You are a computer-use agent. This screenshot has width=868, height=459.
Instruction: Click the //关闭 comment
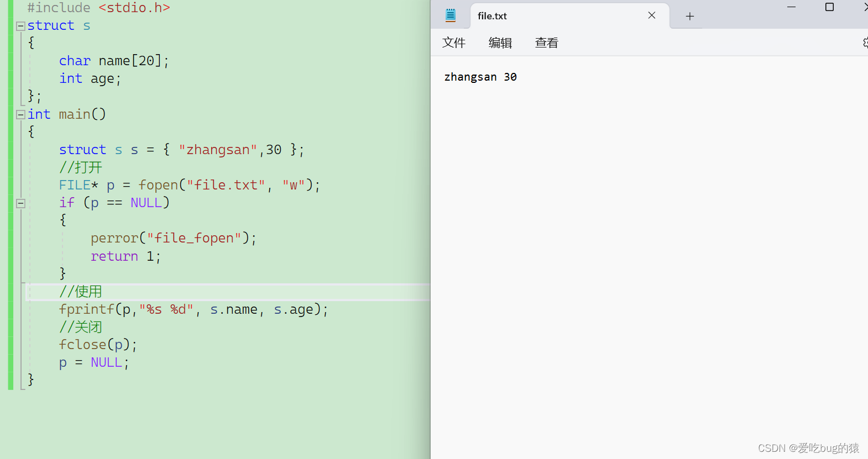pos(81,327)
